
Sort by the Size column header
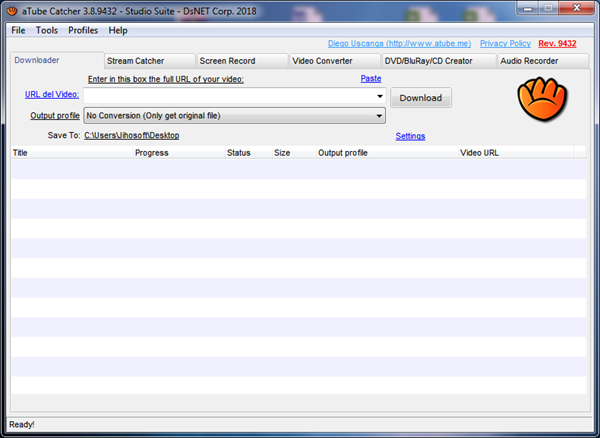[x=294, y=153]
